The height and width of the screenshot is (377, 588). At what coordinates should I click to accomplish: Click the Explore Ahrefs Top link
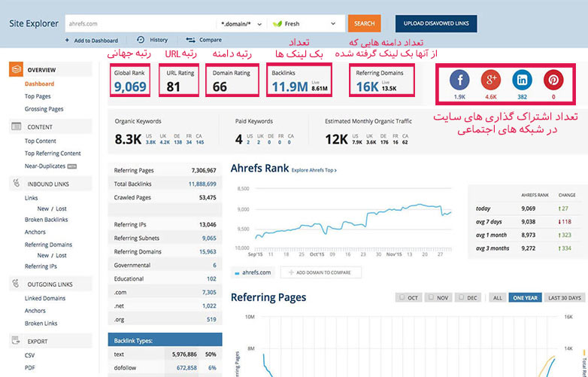(314, 170)
